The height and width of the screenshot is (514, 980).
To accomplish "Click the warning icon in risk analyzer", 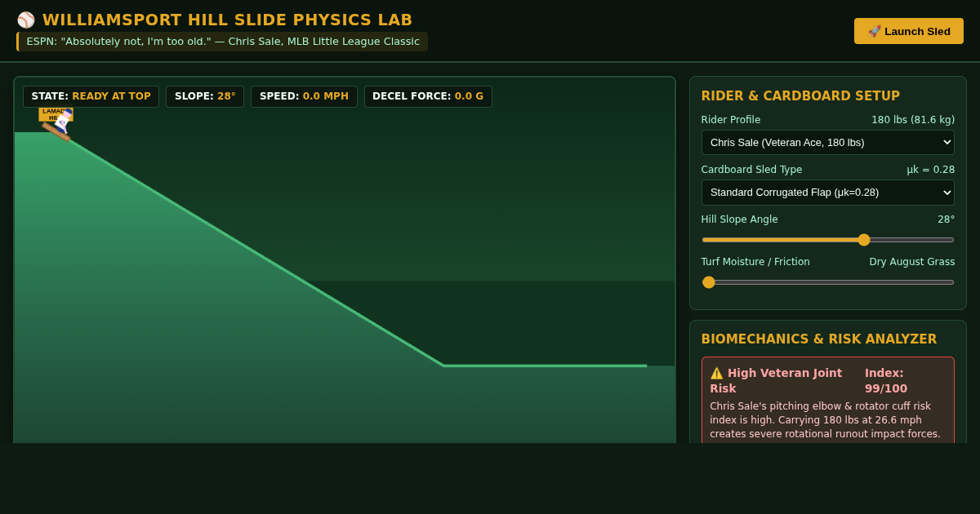I will (717, 373).
